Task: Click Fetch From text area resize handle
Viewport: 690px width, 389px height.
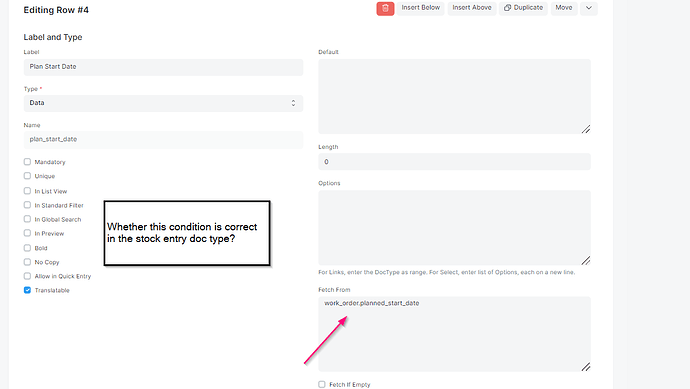Action: coord(586,367)
